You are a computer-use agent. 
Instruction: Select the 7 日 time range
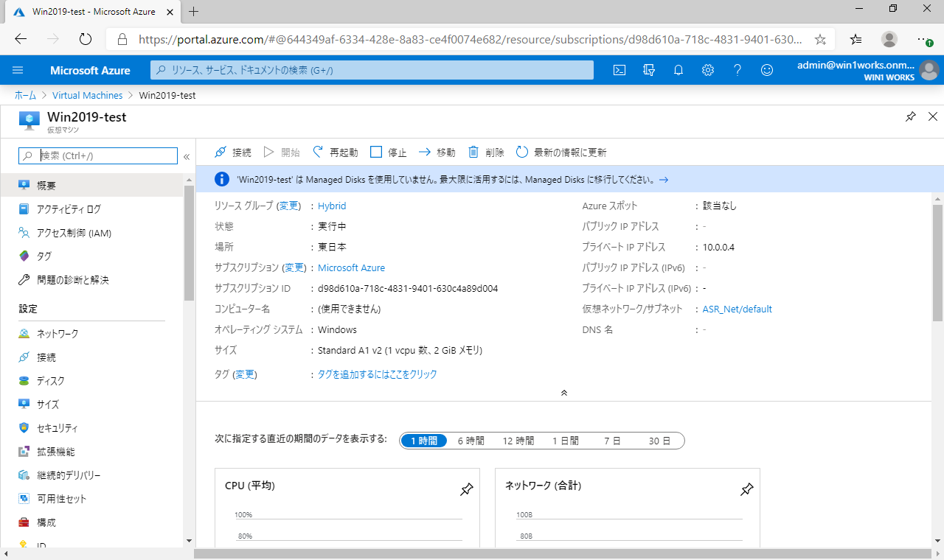click(612, 441)
